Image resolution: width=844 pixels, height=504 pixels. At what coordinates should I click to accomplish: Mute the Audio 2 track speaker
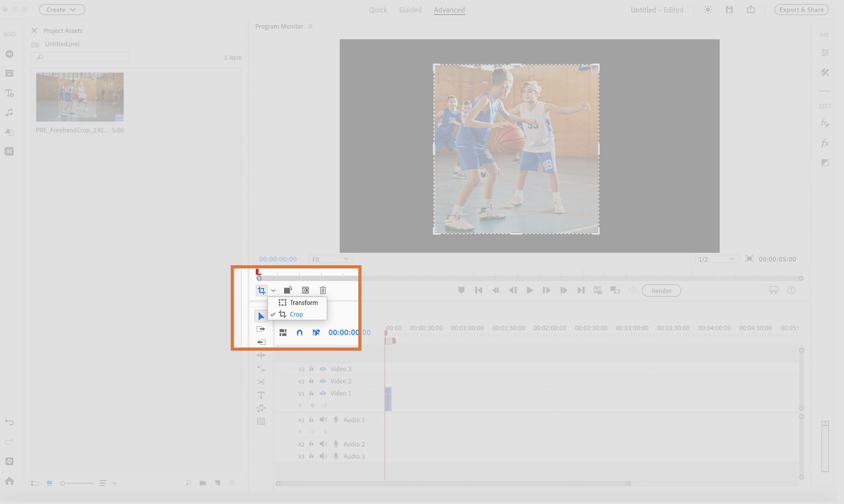click(323, 444)
